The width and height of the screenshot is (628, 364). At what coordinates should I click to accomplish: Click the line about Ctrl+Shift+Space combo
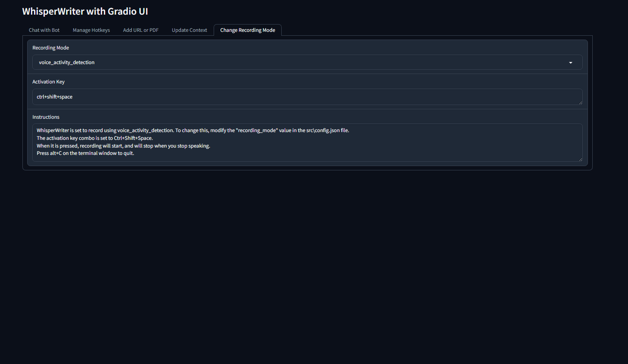[95, 138]
